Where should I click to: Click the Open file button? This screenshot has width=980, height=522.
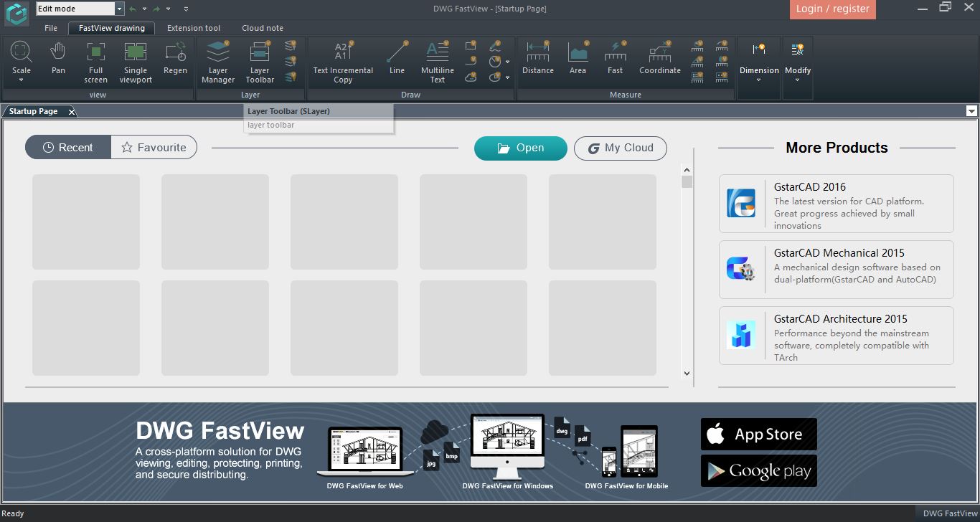click(x=521, y=148)
